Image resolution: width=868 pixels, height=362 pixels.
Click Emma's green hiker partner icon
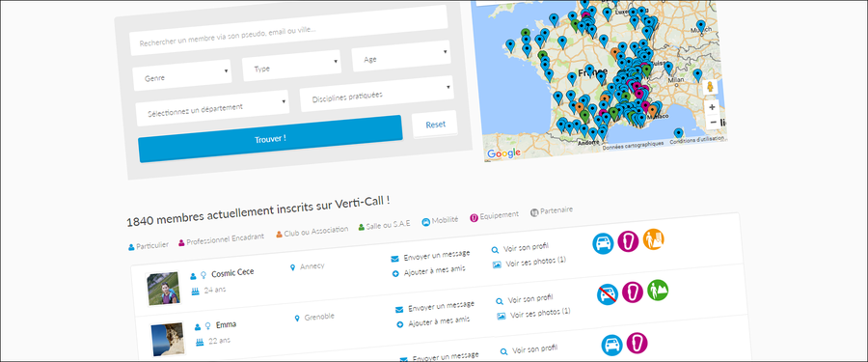(657, 290)
